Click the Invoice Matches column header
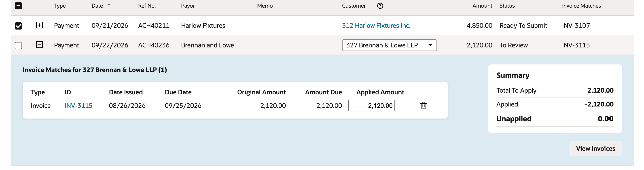 [x=581, y=6]
